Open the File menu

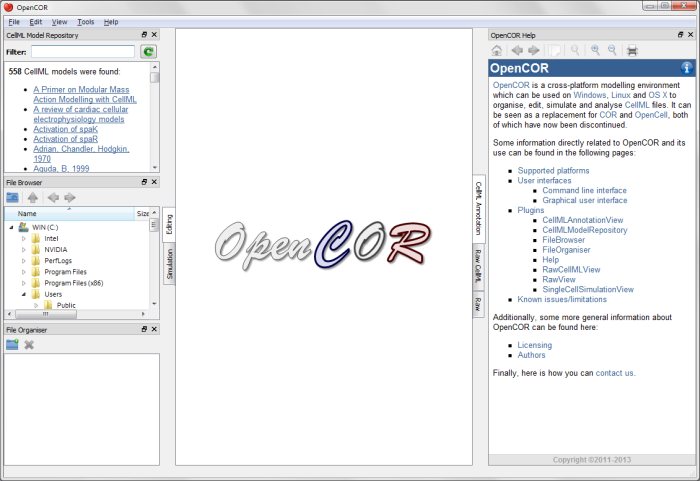14,22
